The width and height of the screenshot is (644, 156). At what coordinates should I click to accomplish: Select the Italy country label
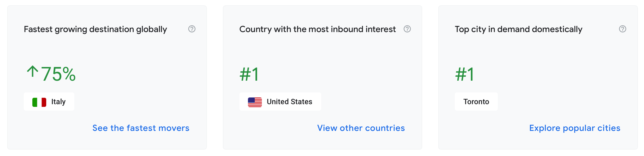coord(59,102)
